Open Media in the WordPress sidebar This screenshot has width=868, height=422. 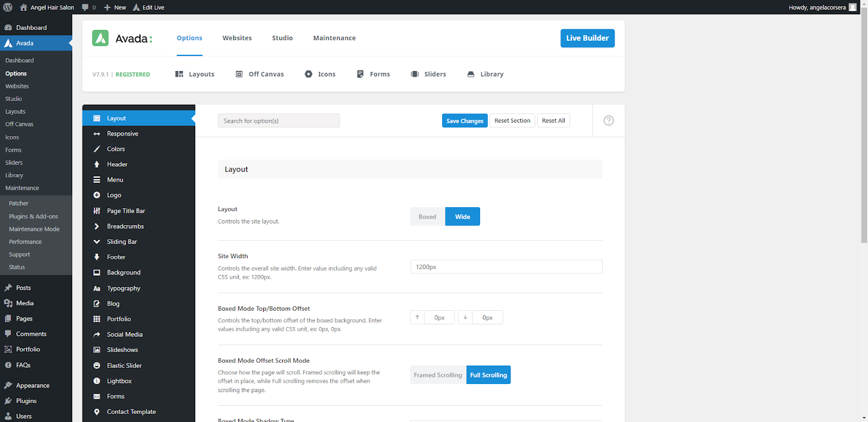coord(36,303)
